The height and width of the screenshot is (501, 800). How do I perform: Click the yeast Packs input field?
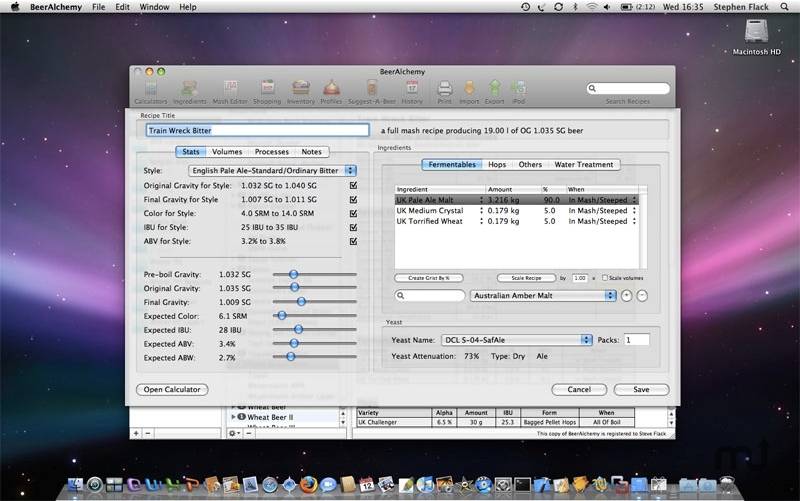click(636, 340)
